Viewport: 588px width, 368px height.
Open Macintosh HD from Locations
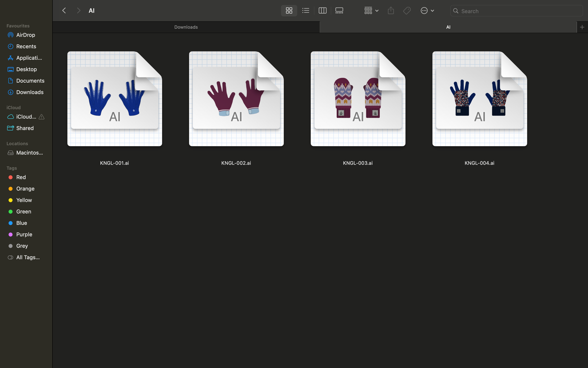tap(27, 153)
